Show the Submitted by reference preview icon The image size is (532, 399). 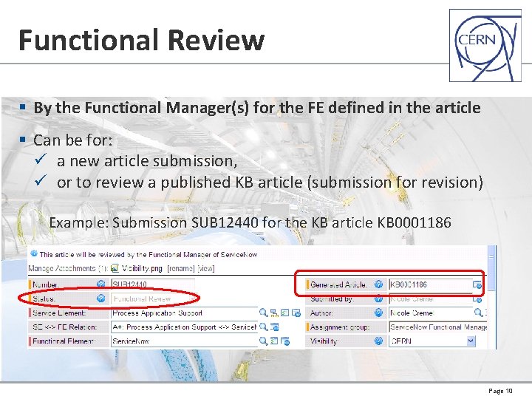coord(477,299)
